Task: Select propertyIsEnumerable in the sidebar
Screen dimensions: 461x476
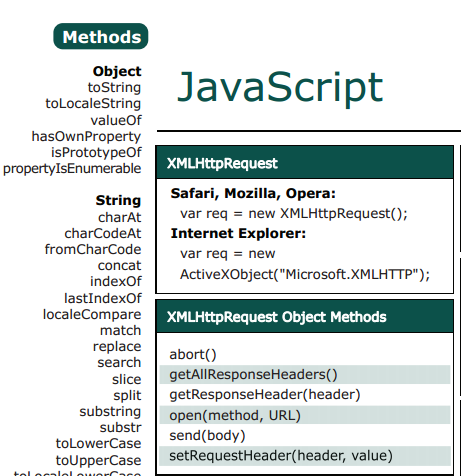Action: [x=72, y=169]
